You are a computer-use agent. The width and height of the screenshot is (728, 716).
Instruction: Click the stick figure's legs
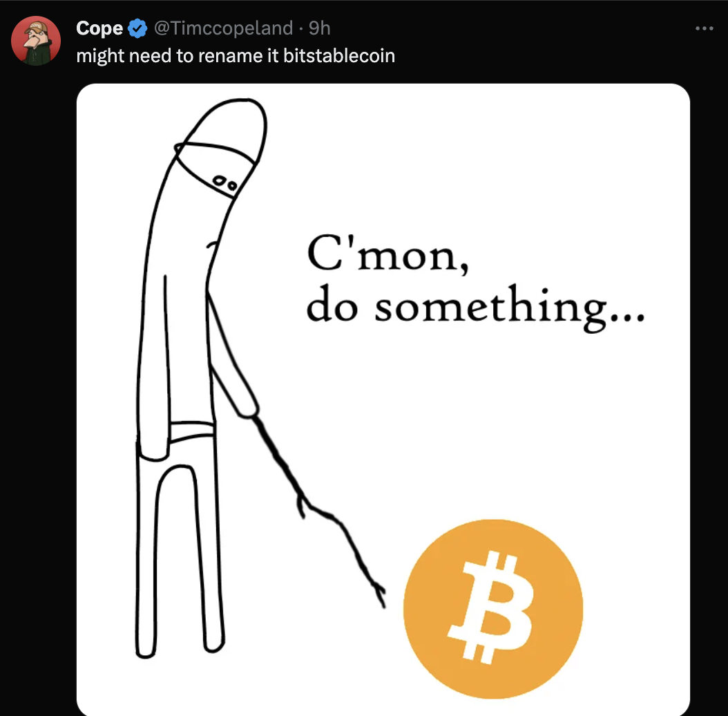click(x=180, y=553)
